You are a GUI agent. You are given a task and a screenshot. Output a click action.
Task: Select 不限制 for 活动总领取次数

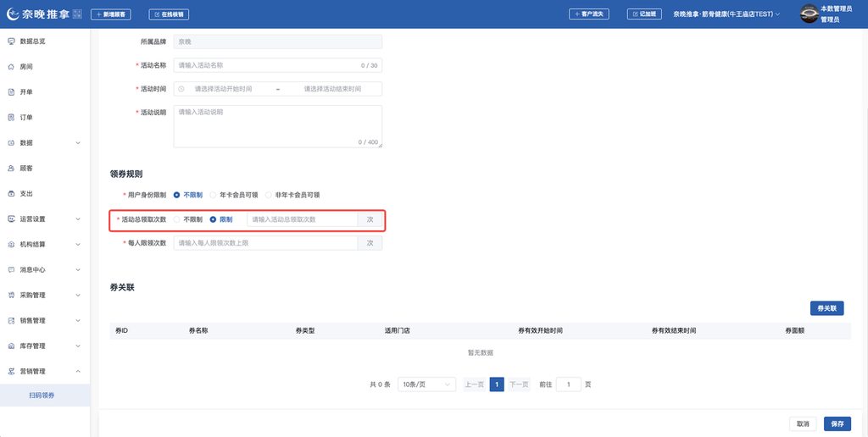pyautogui.click(x=188, y=219)
